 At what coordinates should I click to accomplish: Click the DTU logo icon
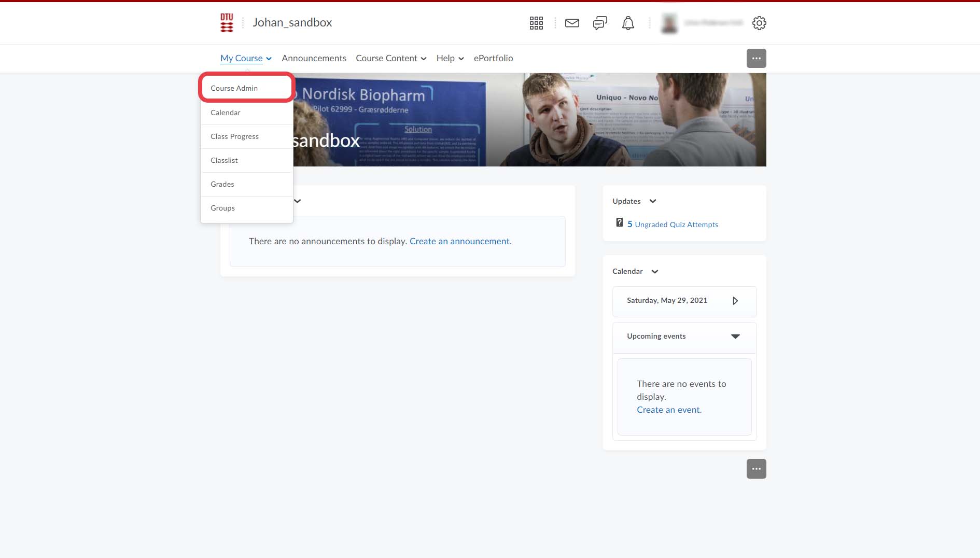pyautogui.click(x=227, y=23)
